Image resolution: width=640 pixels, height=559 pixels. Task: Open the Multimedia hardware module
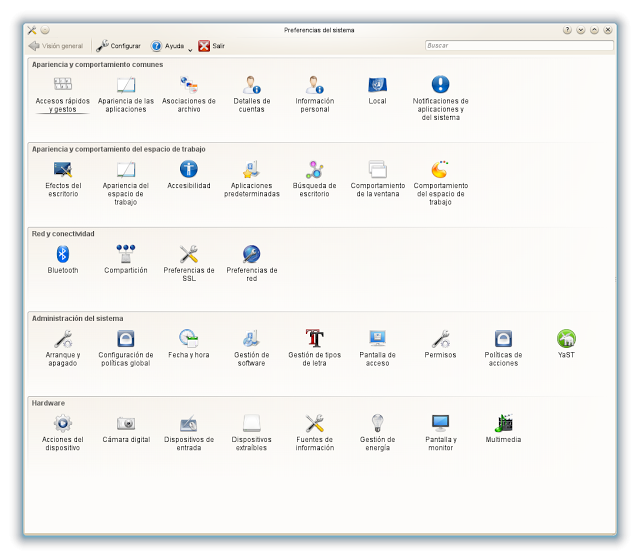[x=503, y=424]
